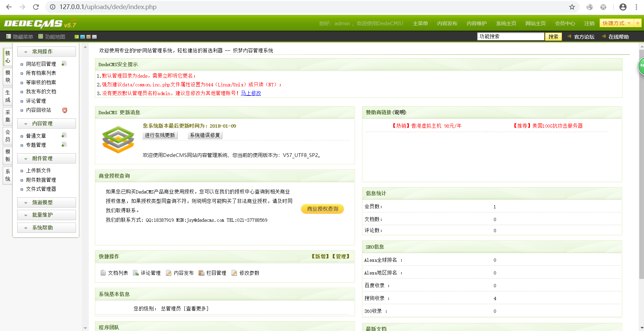Viewport: 644px width, 331px height.
Task: Click the red empty-recycle icon beside 内容回收站
Action: [65, 110]
